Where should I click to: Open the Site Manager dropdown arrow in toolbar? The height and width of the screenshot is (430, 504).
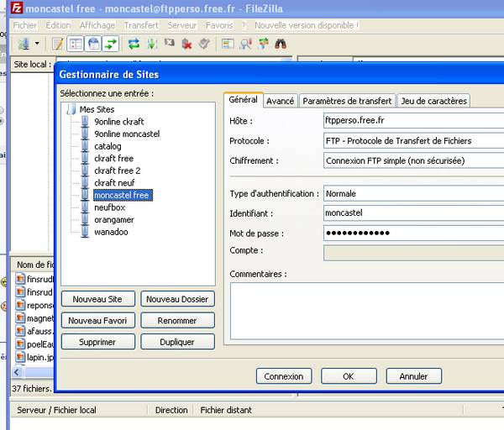pos(37,43)
